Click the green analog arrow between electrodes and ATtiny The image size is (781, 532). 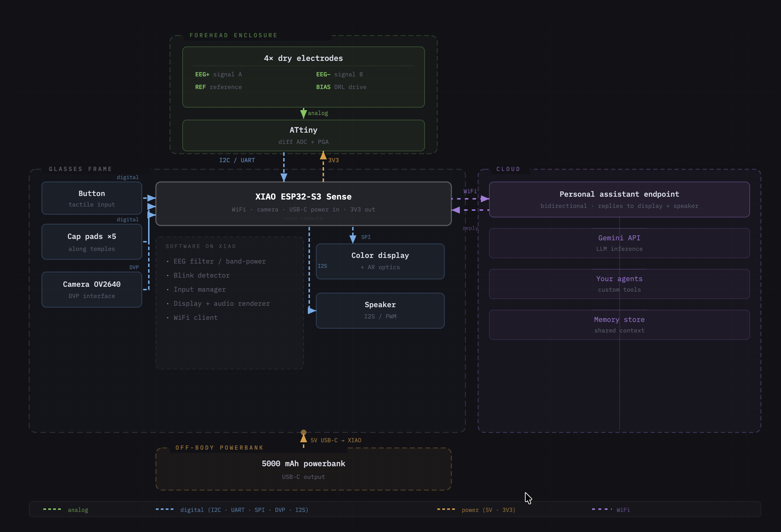(304, 113)
